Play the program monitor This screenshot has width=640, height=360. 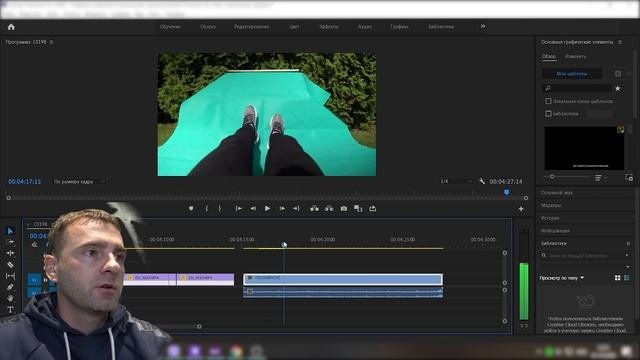(267, 209)
